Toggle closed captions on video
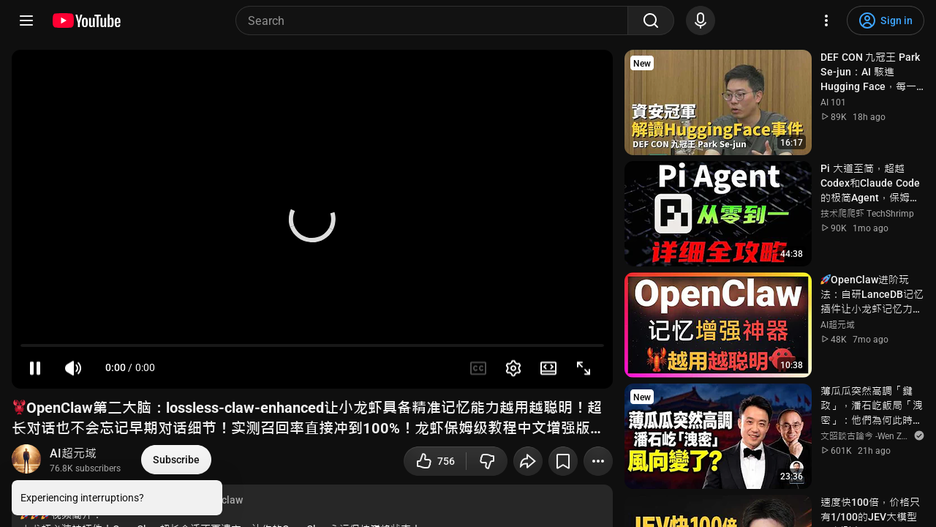 478,368
